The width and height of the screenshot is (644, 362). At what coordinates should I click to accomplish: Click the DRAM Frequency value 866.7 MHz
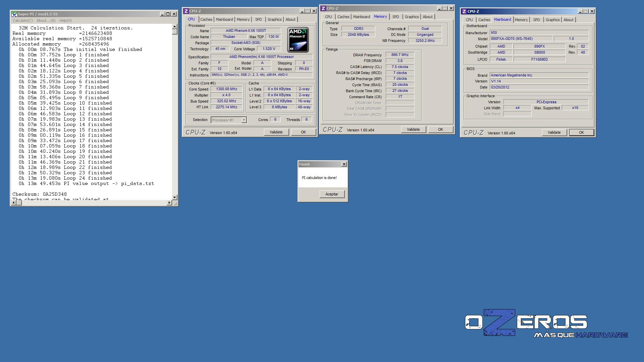click(400, 55)
